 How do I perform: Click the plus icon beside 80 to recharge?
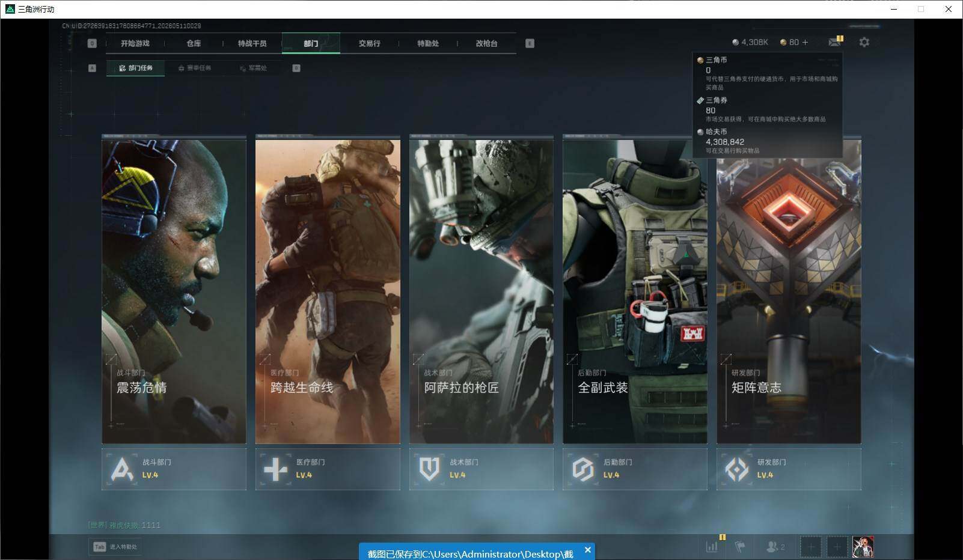pos(805,42)
